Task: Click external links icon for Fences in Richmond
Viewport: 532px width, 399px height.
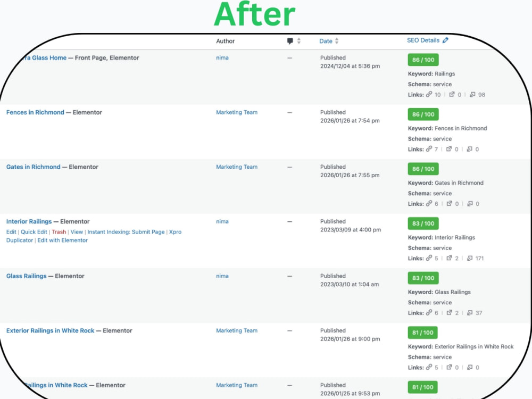Action: click(x=449, y=149)
